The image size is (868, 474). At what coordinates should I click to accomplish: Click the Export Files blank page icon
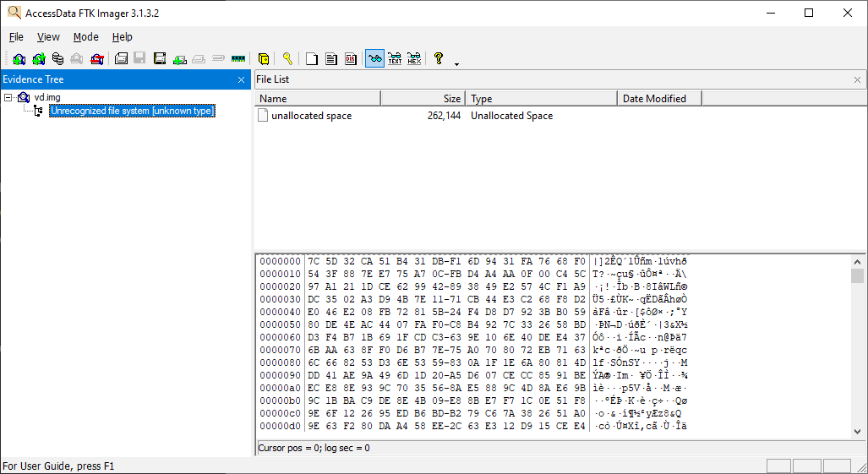pos(312,58)
